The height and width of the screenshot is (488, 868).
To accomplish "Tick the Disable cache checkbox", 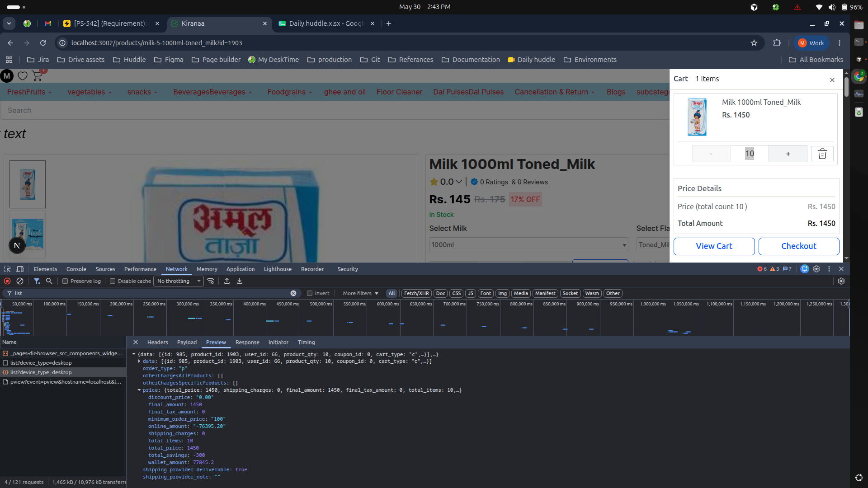I will [x=113, y=281].
